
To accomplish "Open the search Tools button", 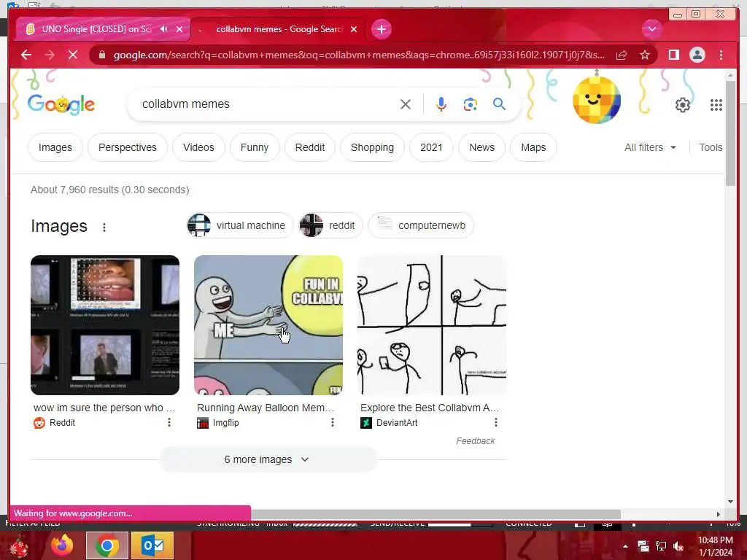I will click(711, 147).
